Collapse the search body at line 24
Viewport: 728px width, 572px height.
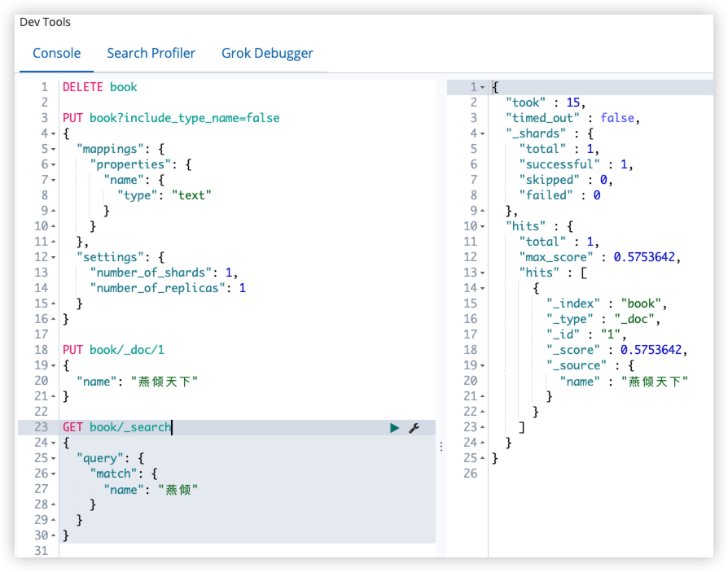(54, 443)
